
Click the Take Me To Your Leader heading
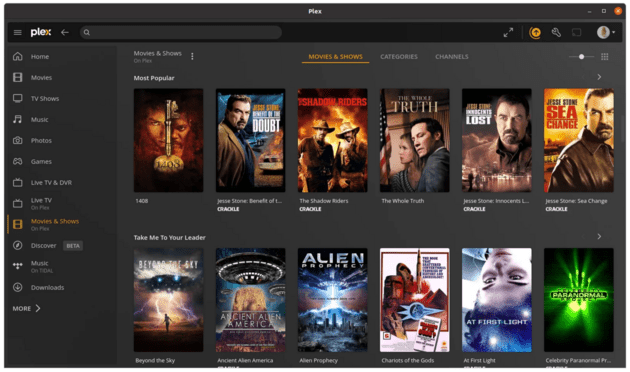tap(170, 237)
